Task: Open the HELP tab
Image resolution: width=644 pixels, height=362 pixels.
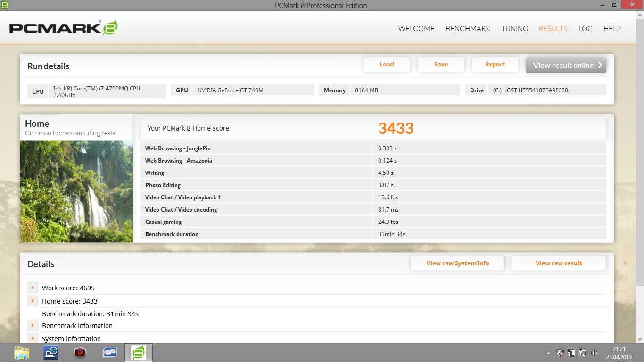Action: [x=612, y=28]
